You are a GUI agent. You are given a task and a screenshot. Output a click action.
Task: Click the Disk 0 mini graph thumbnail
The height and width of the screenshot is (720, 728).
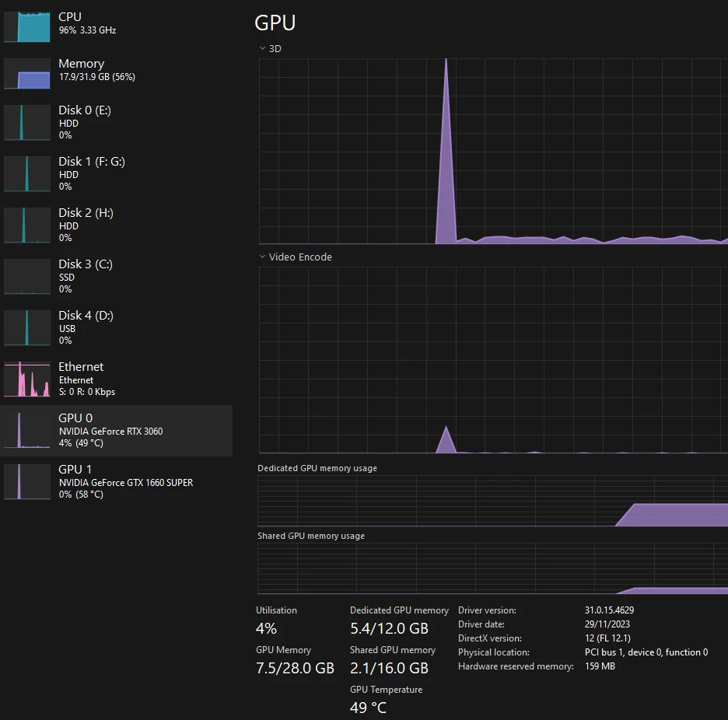coord(27,123)
